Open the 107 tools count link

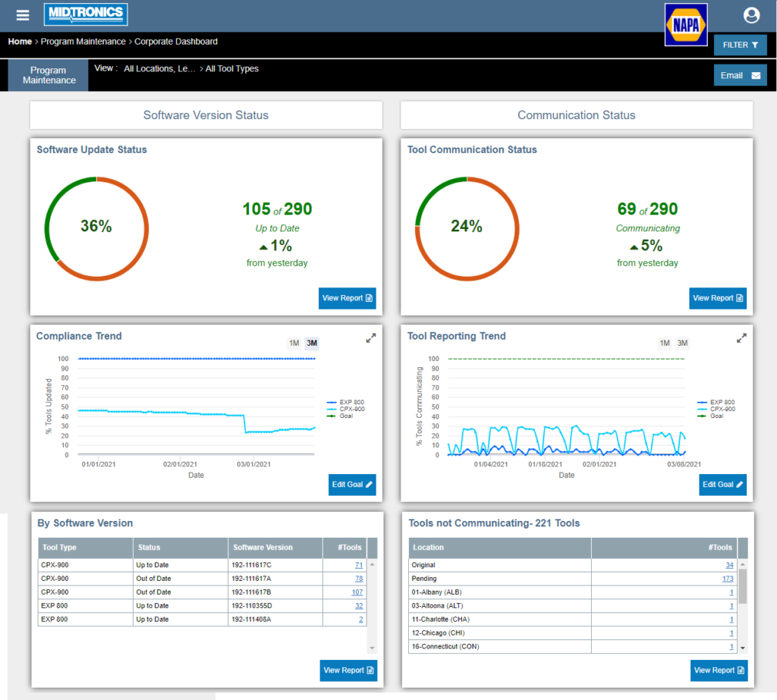357,592
